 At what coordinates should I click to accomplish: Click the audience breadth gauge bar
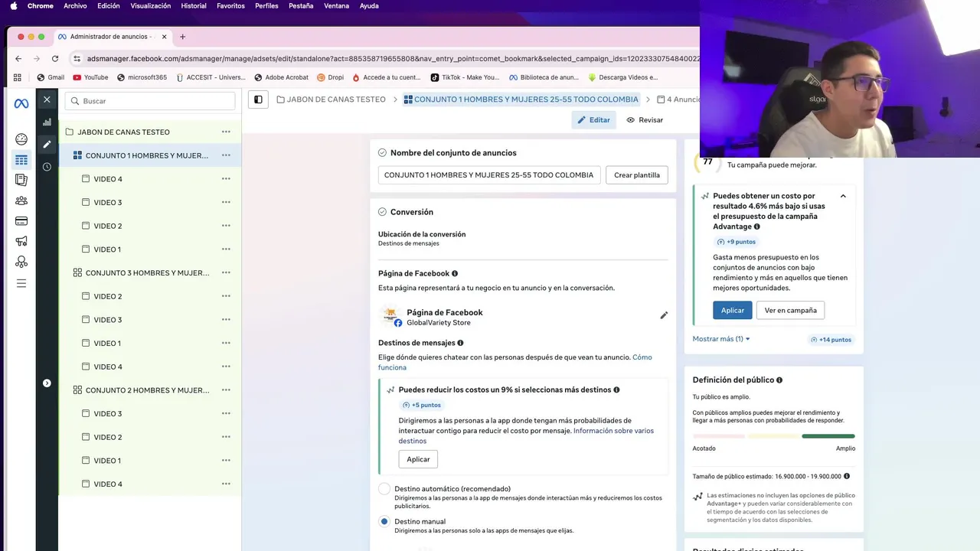[774, 436]
